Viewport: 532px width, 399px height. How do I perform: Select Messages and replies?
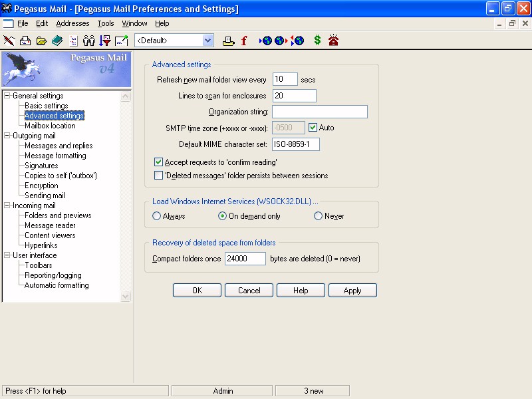tap(59, 146)
